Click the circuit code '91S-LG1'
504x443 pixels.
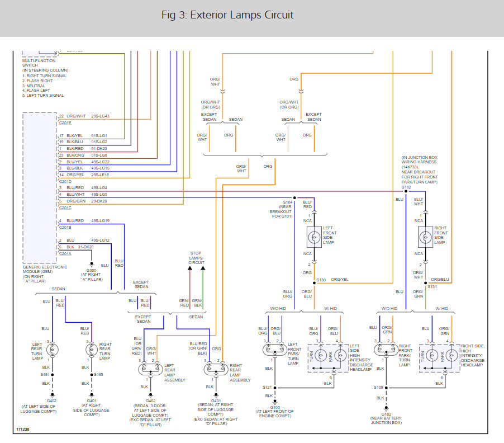click(99, 135)
